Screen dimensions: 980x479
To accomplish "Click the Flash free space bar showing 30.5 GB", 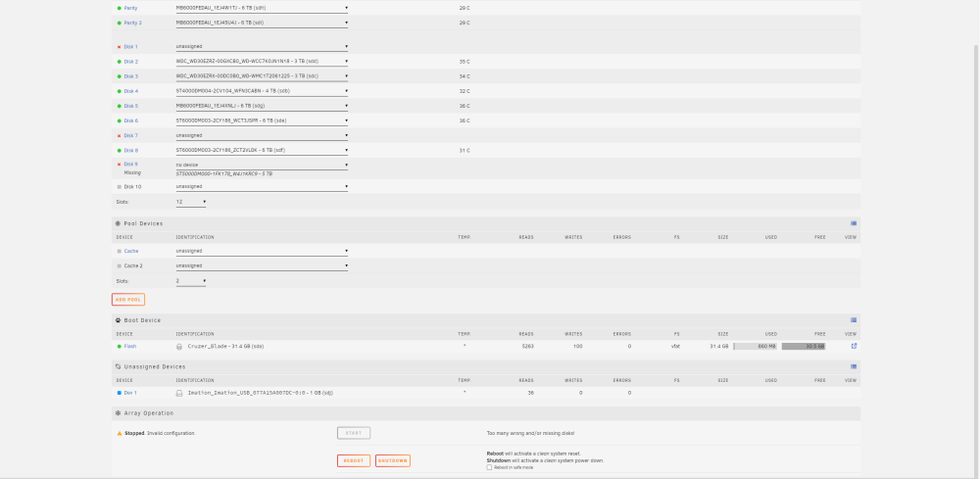I will (x=804, y=346).
